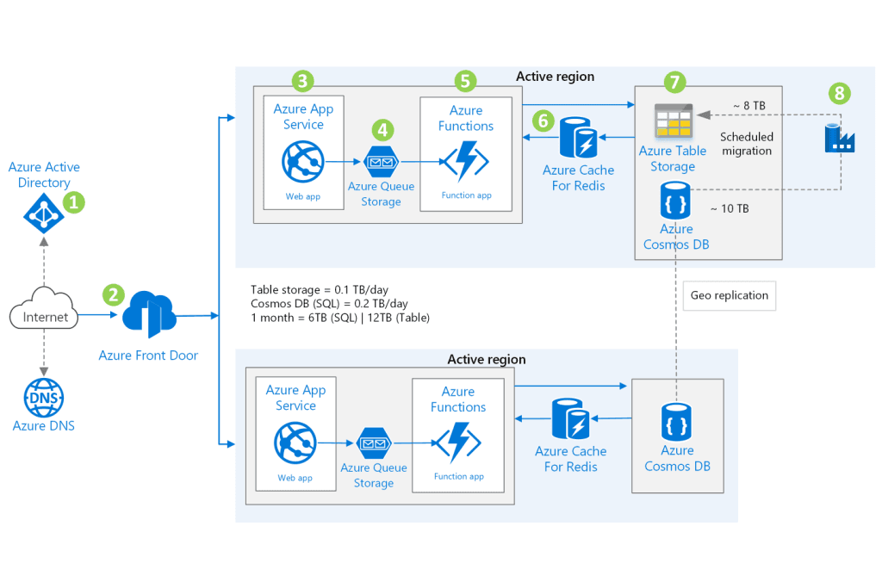The image size is (882, 588).
Task: Click the '~ 10 TB' annotation
Action: point(730,209)
